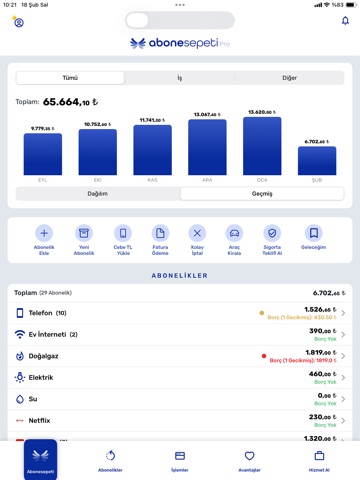This screenshot has width=360, height=480.
Task: Click the Ev İnterneti wifi icon
Action: coord(20,334)
